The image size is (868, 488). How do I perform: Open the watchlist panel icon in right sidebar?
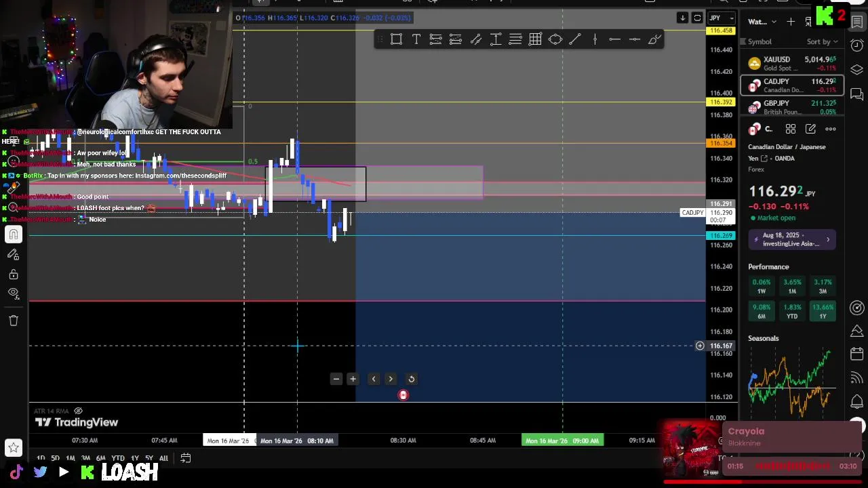pyautogui.click(x=857, y=22)
